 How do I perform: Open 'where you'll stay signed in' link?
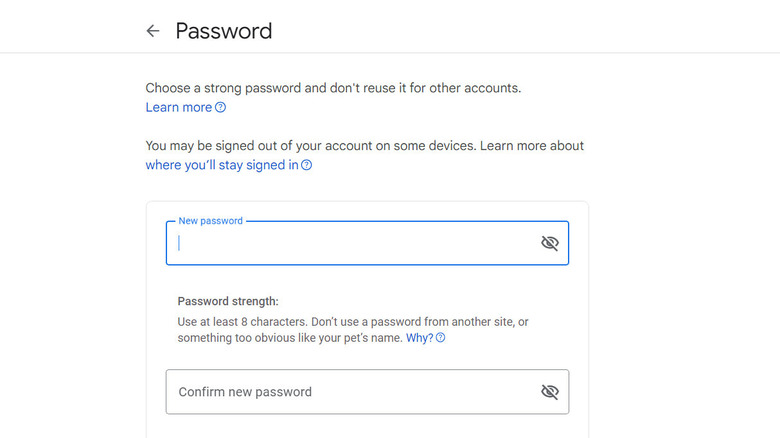(221, 164)
